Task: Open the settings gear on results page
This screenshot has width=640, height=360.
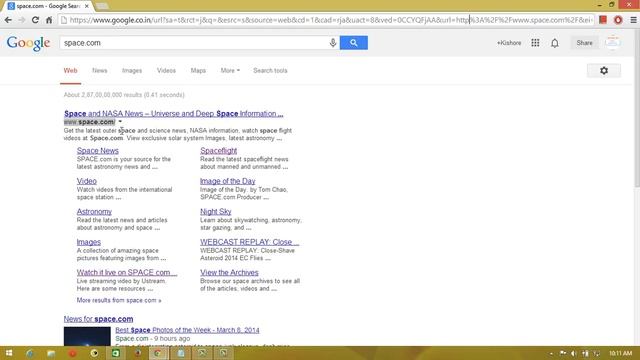Action: [x=604, y=71]
